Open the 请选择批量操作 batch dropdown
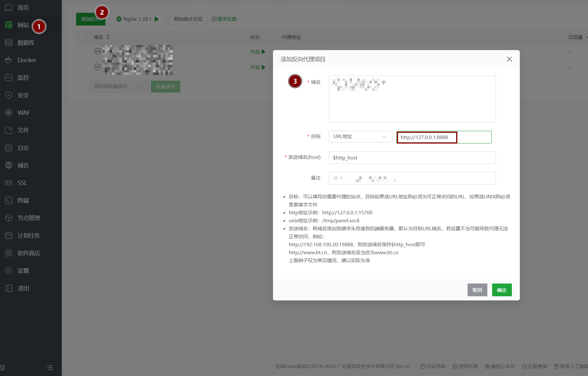Screen dimensions: 588x376 (119, 86)
